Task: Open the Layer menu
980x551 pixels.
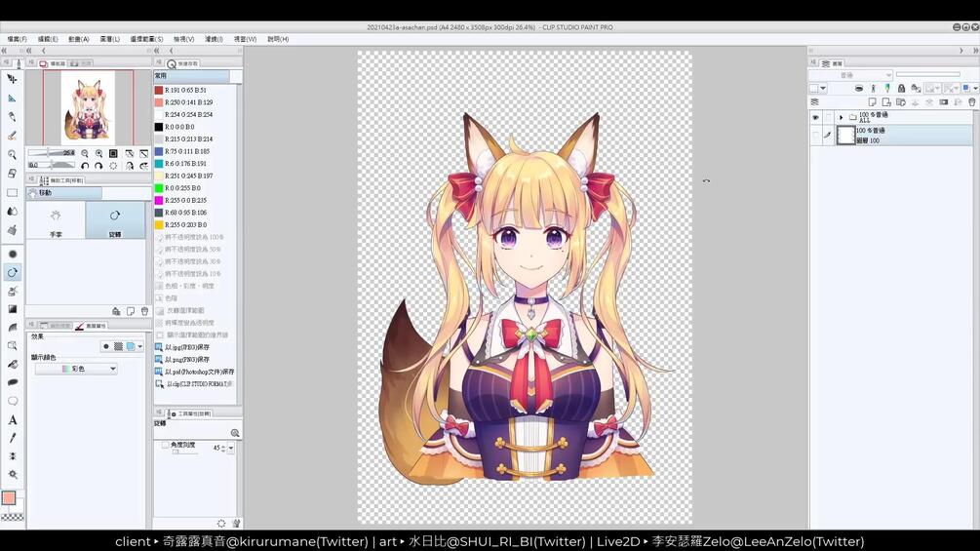Action: pyautogui.click(x=109, y=39)
